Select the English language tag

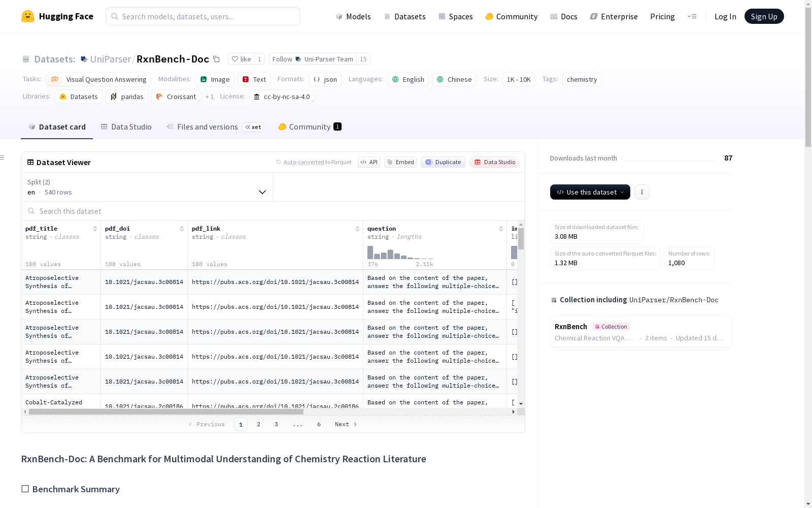[x=408, y=79]
